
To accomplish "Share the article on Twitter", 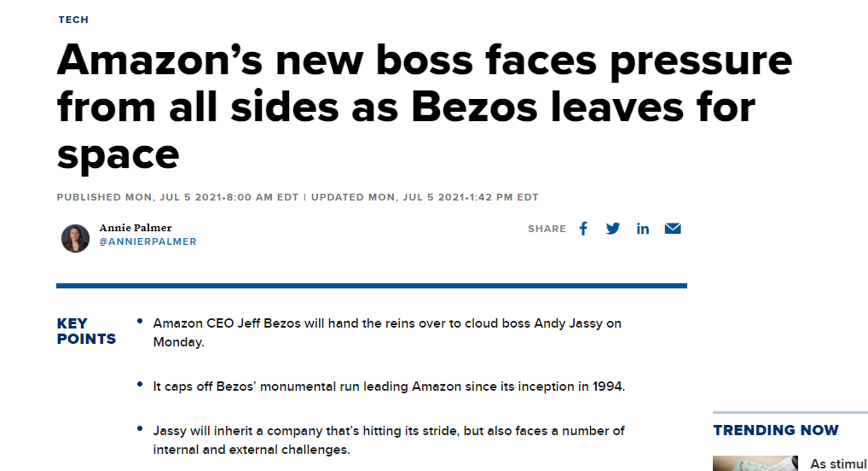I will click(613, 229).
